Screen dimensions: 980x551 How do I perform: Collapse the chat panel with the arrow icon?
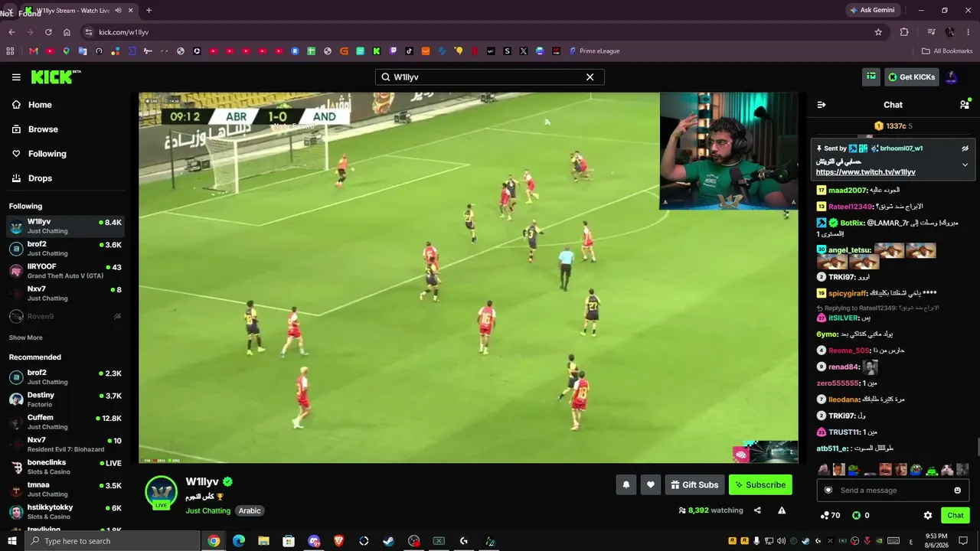[x=821, y=105]
